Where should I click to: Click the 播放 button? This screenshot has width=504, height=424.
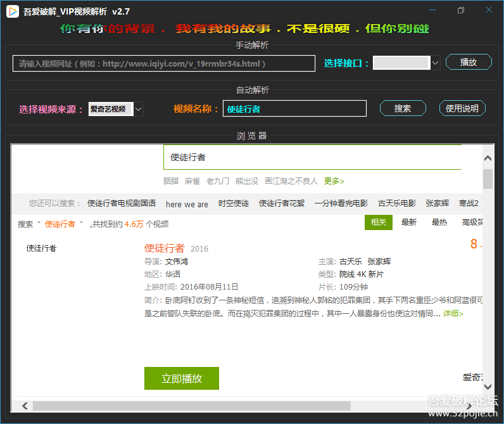coord(469,62)
